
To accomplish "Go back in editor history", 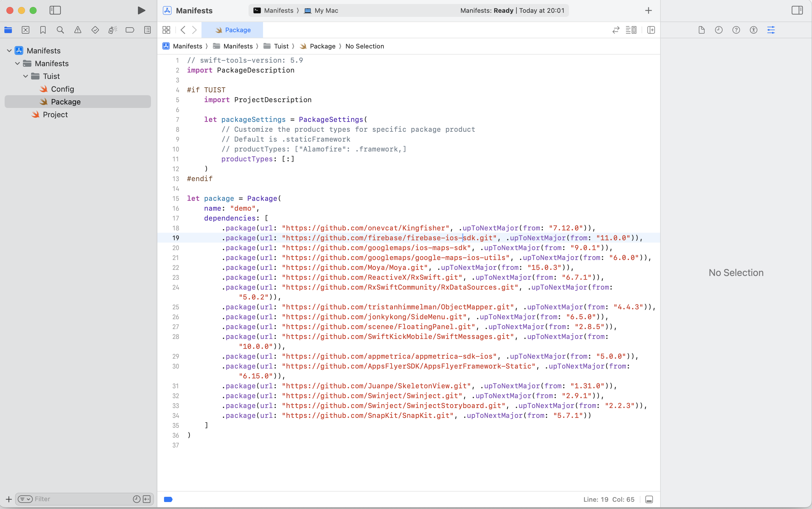I will click(x=183, y=30).
